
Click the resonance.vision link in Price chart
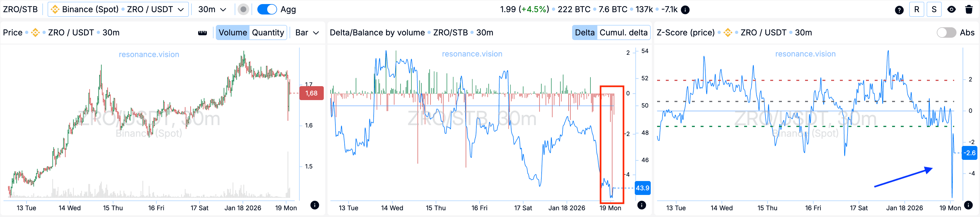click(149, 55)
